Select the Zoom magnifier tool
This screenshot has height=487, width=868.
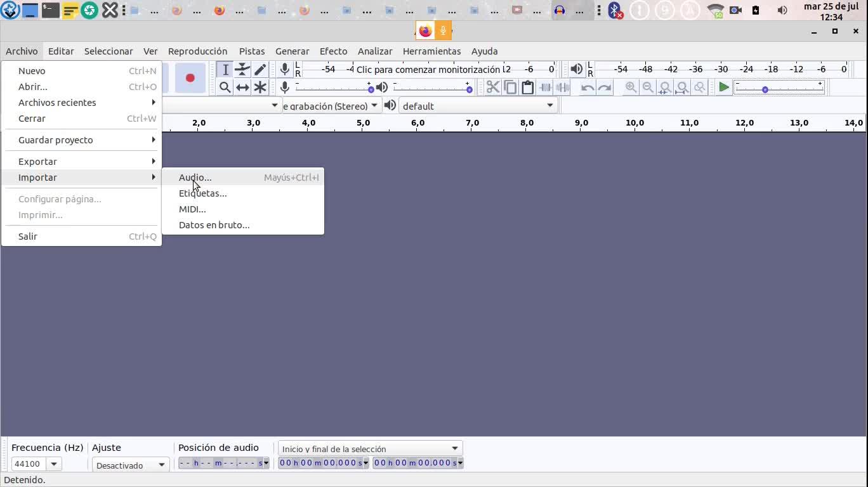pyautogui.click(x=225, y=88)
